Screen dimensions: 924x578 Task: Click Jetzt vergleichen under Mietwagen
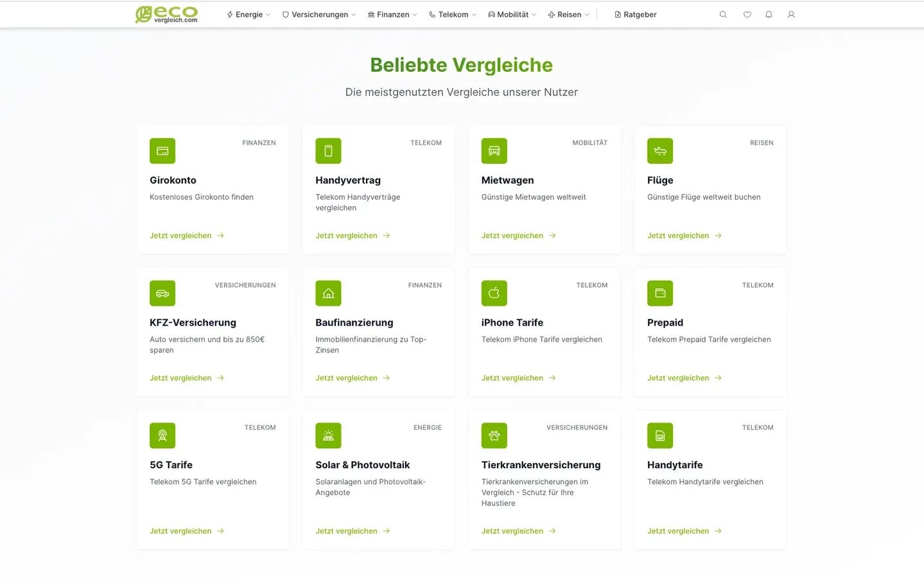[519, 236]
